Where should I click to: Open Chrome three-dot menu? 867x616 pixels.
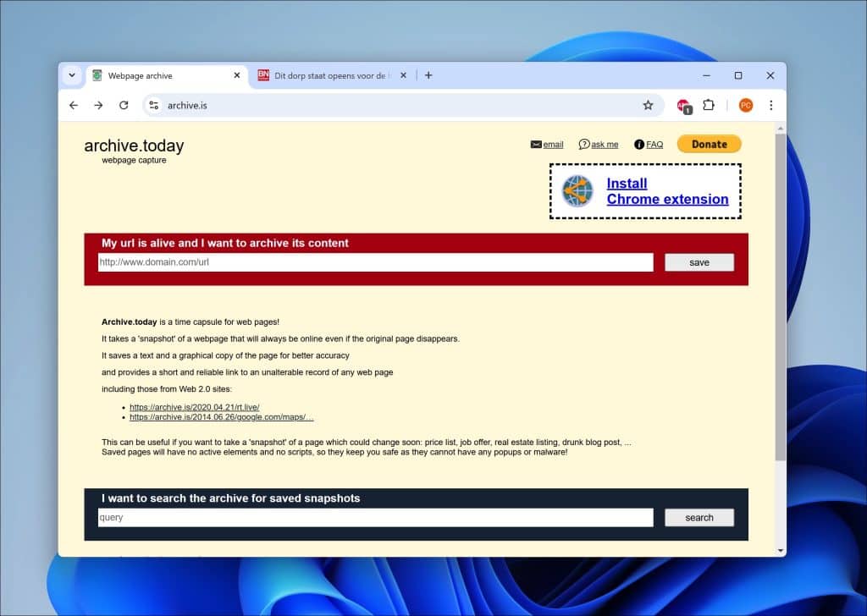pyautogui.click(x=771, y=105)
